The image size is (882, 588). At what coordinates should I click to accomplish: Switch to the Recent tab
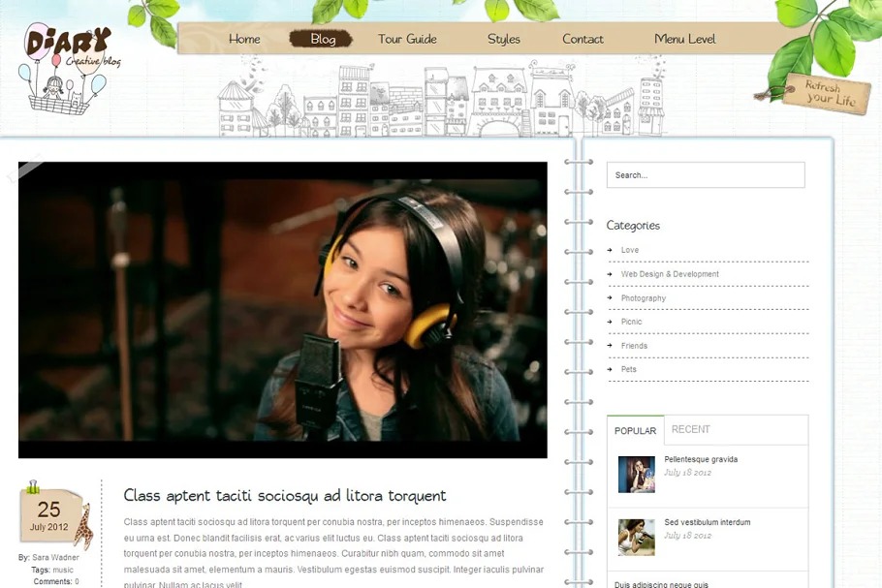[x=691, y=429]
